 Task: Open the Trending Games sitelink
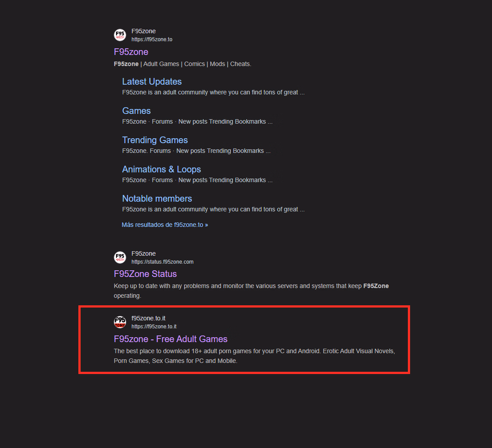[x=155, y=140]
